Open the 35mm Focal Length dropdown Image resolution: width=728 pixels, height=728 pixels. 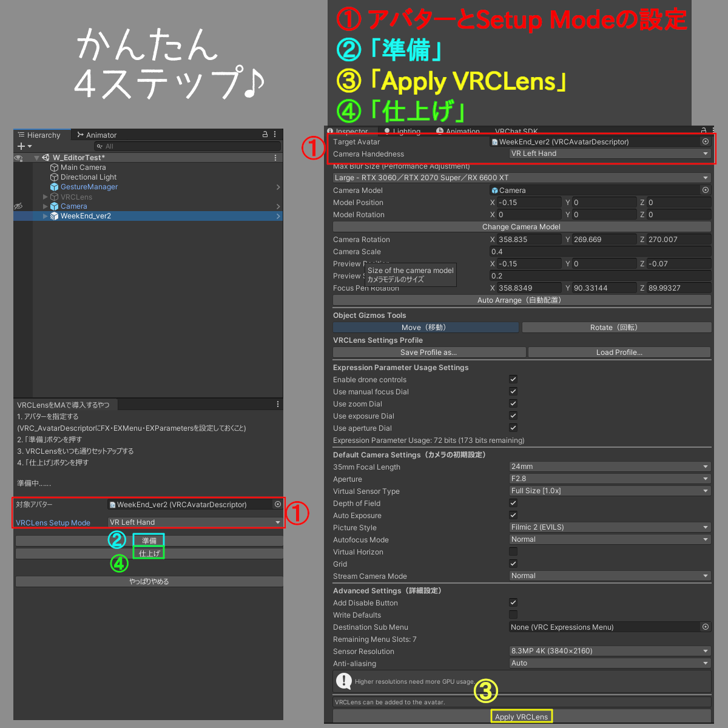pyautogui.click(x=610, y=467)
